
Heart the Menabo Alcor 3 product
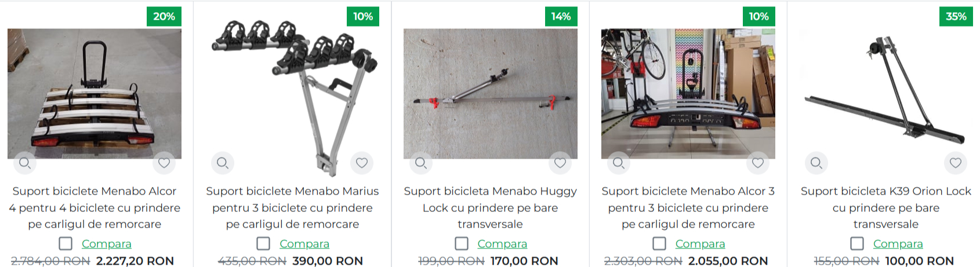(758, 163)
